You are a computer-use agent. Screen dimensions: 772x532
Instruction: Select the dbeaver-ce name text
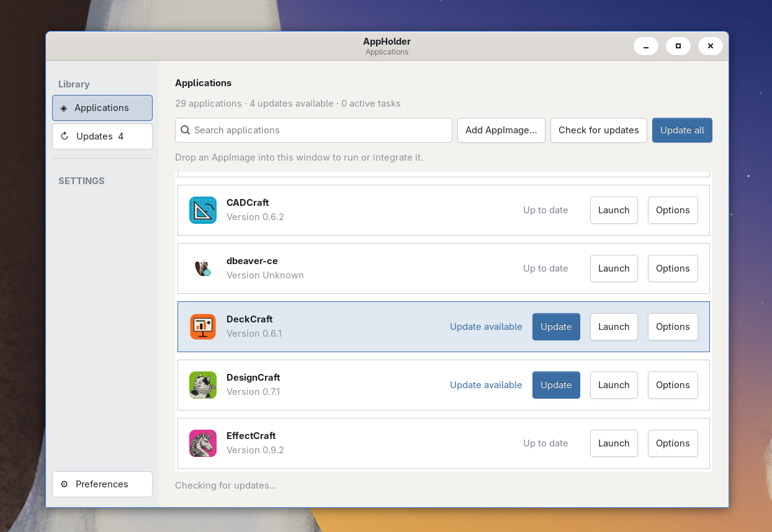click(x=252, y=261)
